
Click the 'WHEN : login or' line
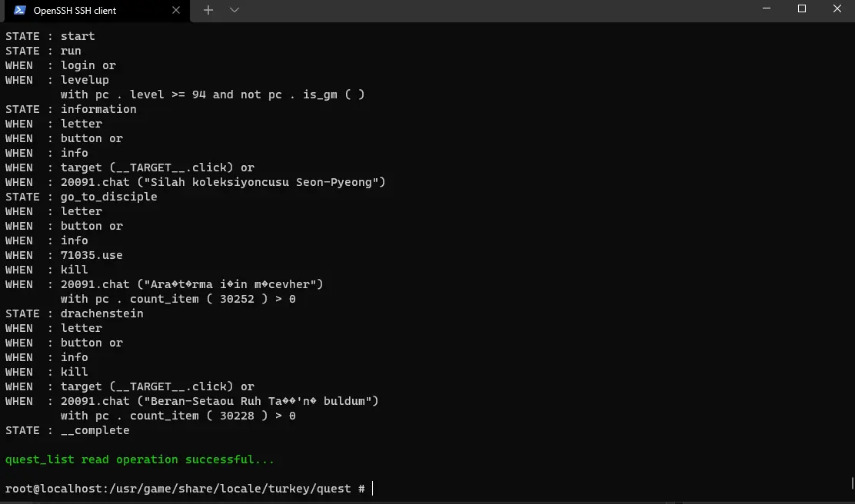coord(61,65)
